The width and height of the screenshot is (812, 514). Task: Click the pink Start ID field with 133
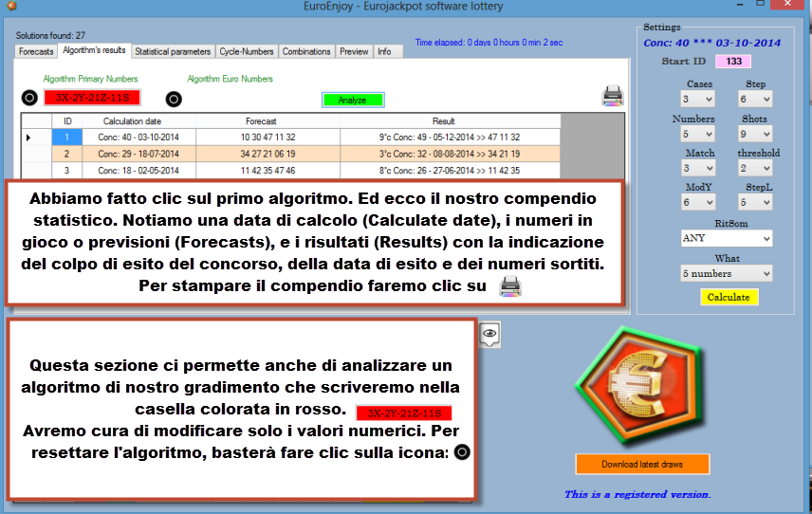coord(733,61)
